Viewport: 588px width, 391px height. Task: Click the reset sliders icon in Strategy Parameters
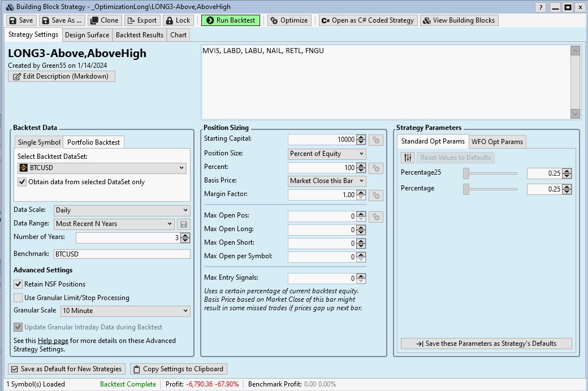tap(408, 158)
